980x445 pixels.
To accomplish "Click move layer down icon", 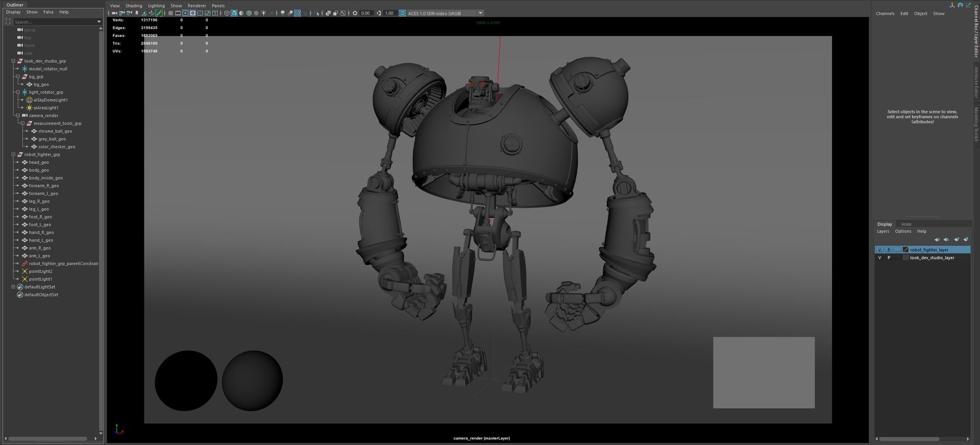I will tap(946, 239).
